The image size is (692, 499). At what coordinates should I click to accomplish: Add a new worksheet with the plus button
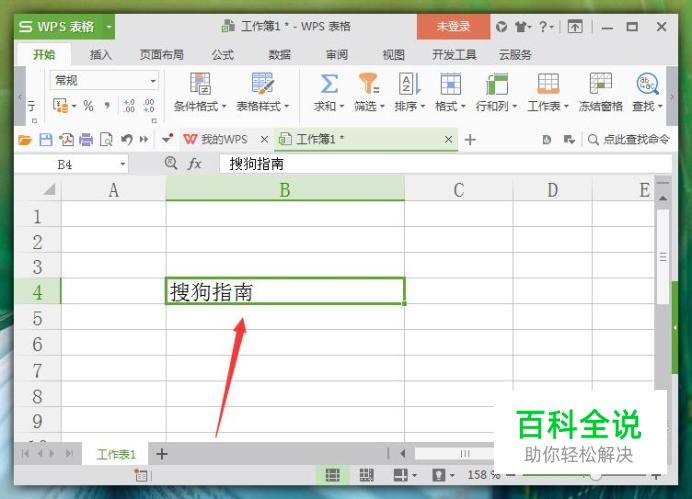point(162,454)
